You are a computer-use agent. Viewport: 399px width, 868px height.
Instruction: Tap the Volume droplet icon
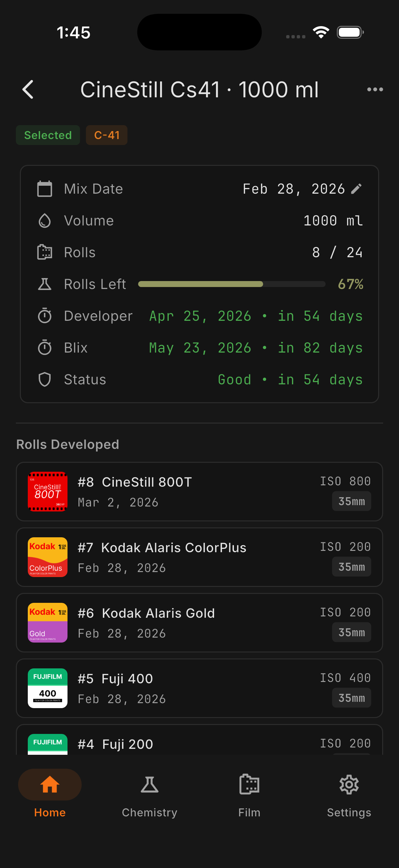coord(44,221)
